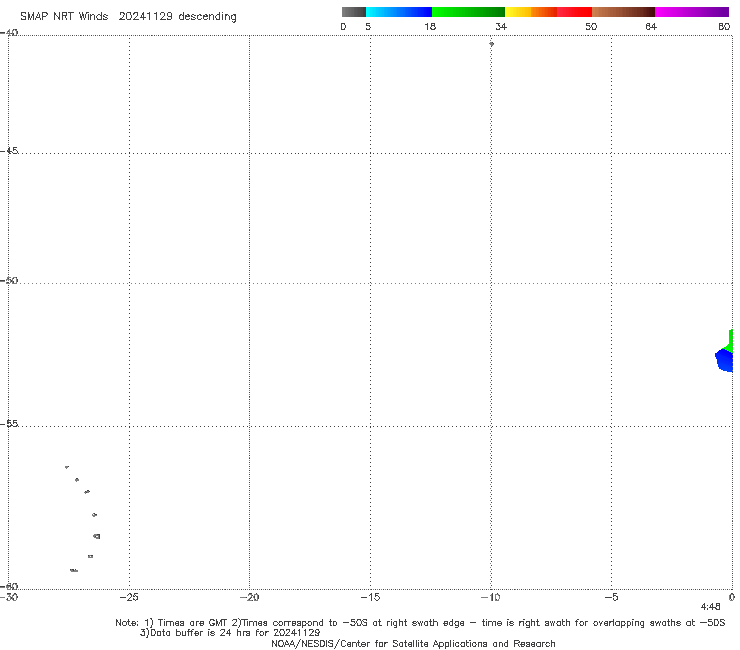Click the green segment of the color scale
The height and width of the screenshot is (650, 740).
468,12
